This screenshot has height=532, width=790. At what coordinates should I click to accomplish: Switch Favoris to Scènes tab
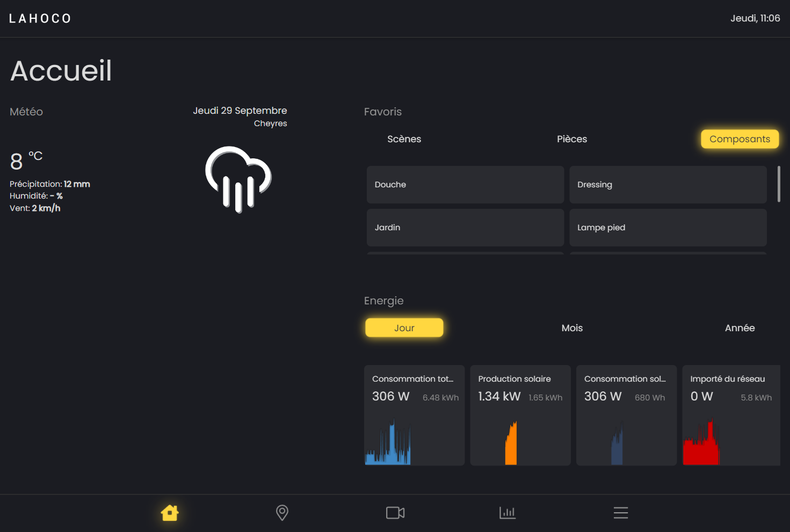(404, 139)
